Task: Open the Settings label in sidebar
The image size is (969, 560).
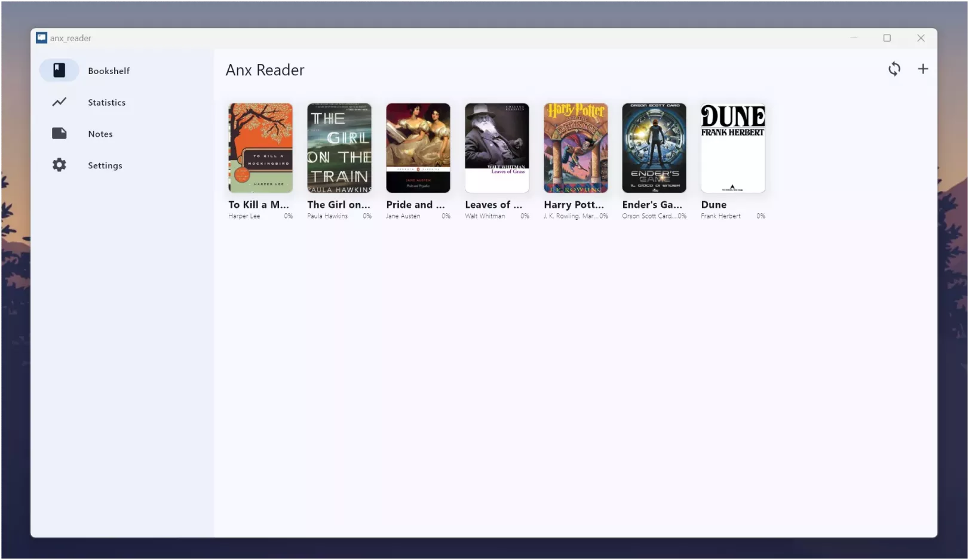Action: click(105, 166)
